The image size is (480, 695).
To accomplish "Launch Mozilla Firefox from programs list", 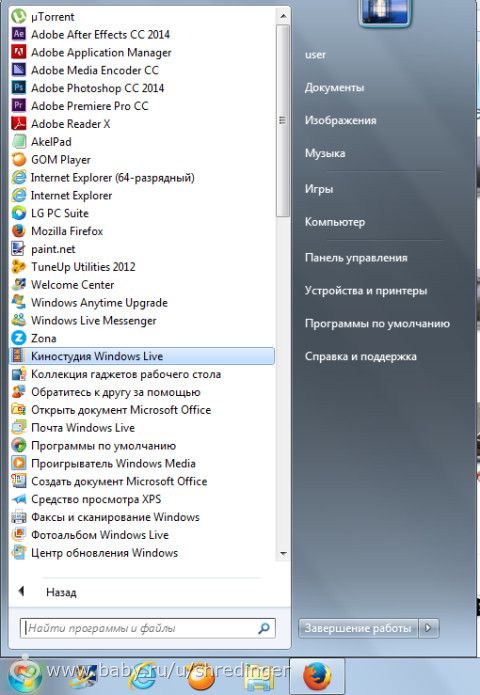I will [x=66, y=231].
